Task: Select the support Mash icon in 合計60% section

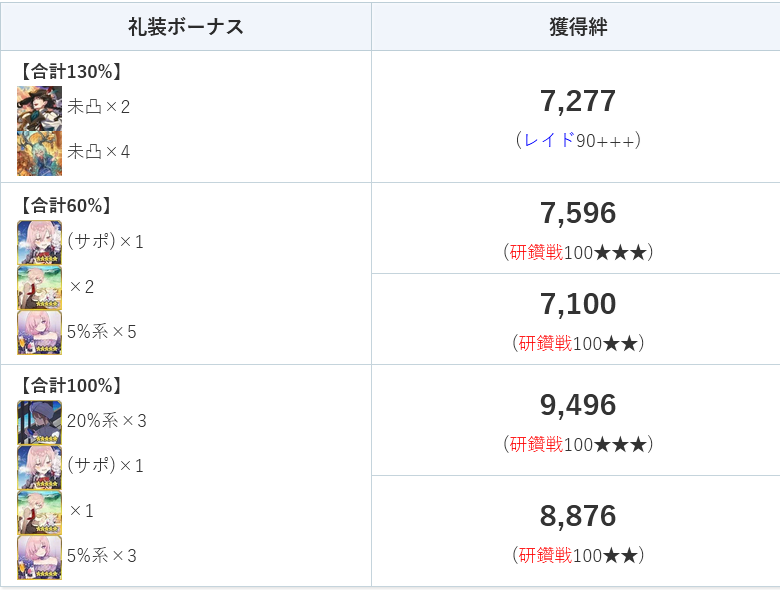Action: (39, 243)
